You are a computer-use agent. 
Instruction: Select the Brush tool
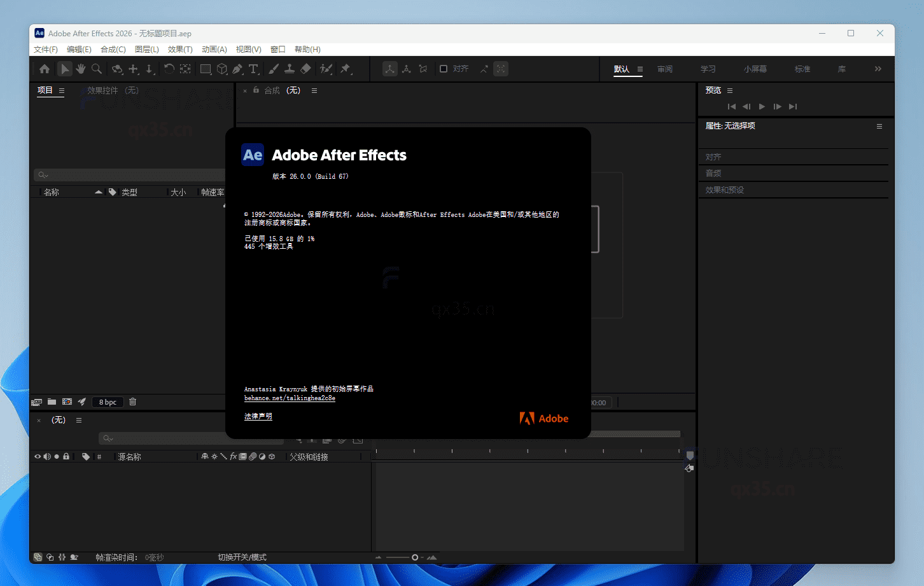pyautogui.click(x=272, y=69)
